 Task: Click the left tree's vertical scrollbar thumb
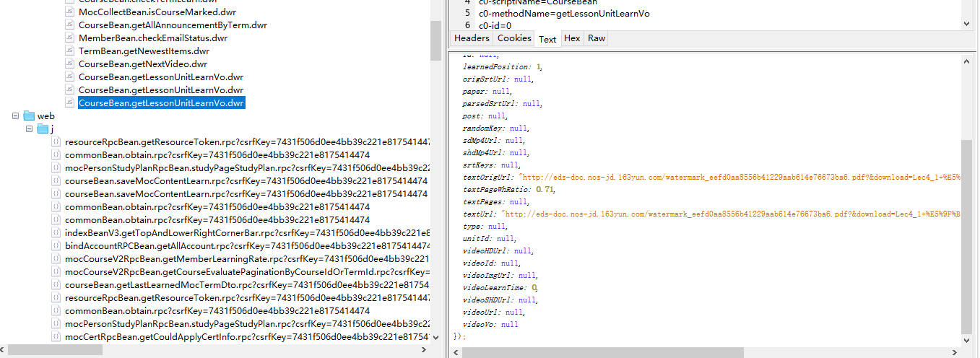tap(435, 40)
